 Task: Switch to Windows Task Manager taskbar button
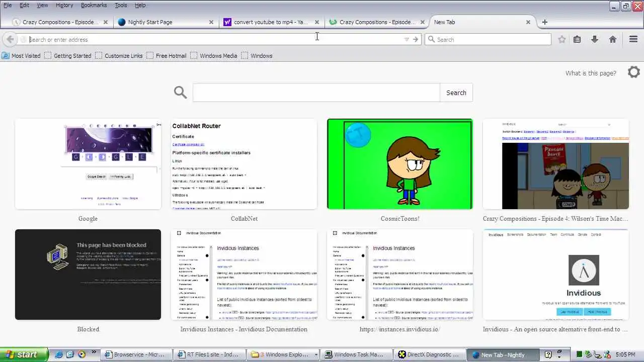click(357, 354)
